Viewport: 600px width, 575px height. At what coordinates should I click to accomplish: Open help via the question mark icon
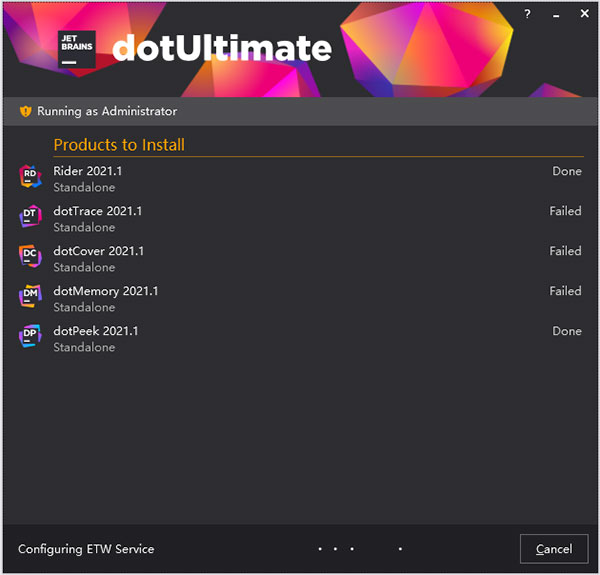pos(527,14)
